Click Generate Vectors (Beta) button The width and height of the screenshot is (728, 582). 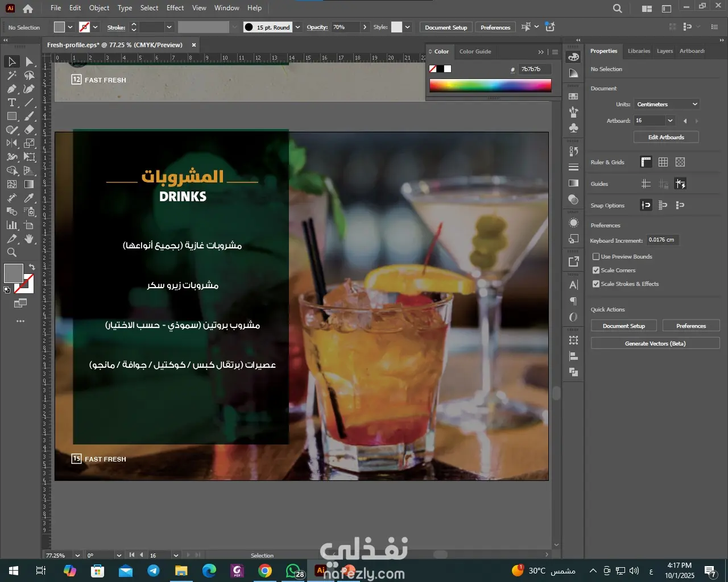point(655,343)
